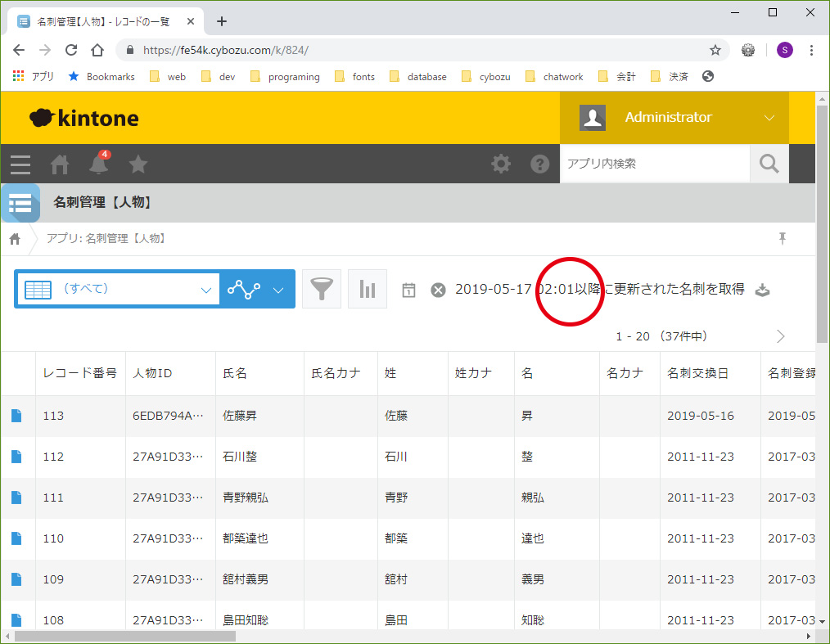
Task: Click the vertical page scrollbar
Action: [822, 223]
